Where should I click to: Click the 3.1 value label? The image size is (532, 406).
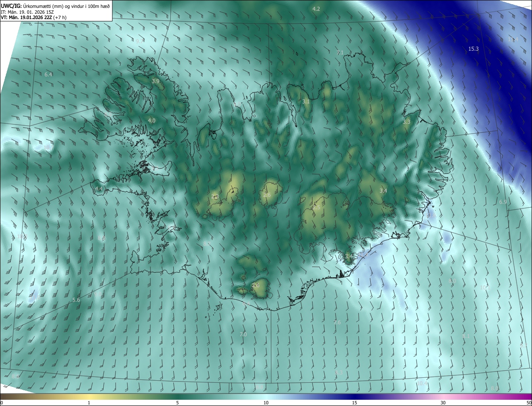(x=306, y=101)
